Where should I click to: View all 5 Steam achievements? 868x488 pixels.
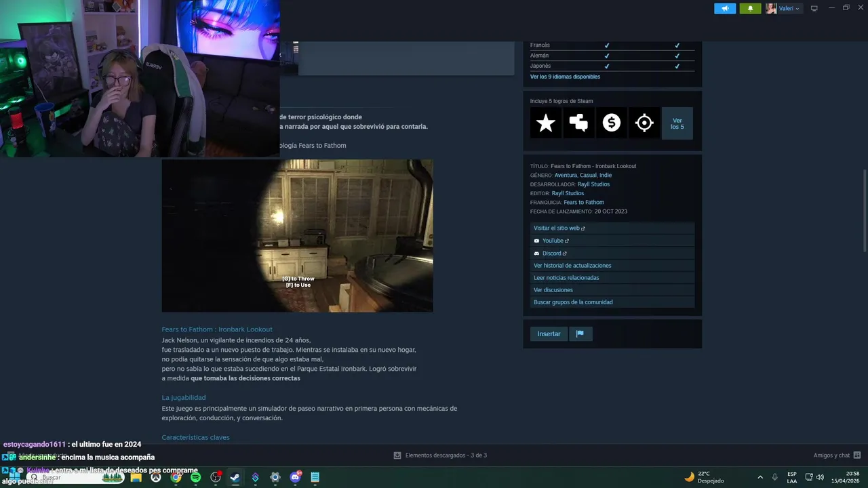[677, 123]
